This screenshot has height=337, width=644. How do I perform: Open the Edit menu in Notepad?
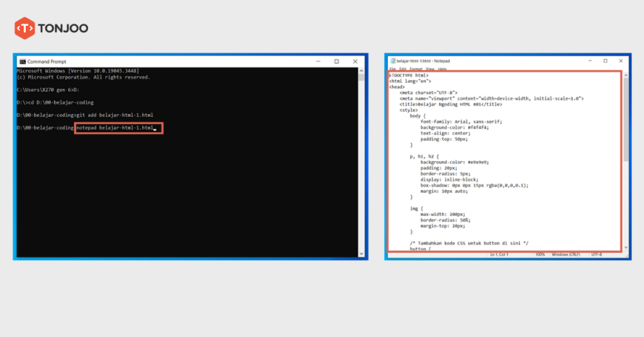click(x=402, y=69)
